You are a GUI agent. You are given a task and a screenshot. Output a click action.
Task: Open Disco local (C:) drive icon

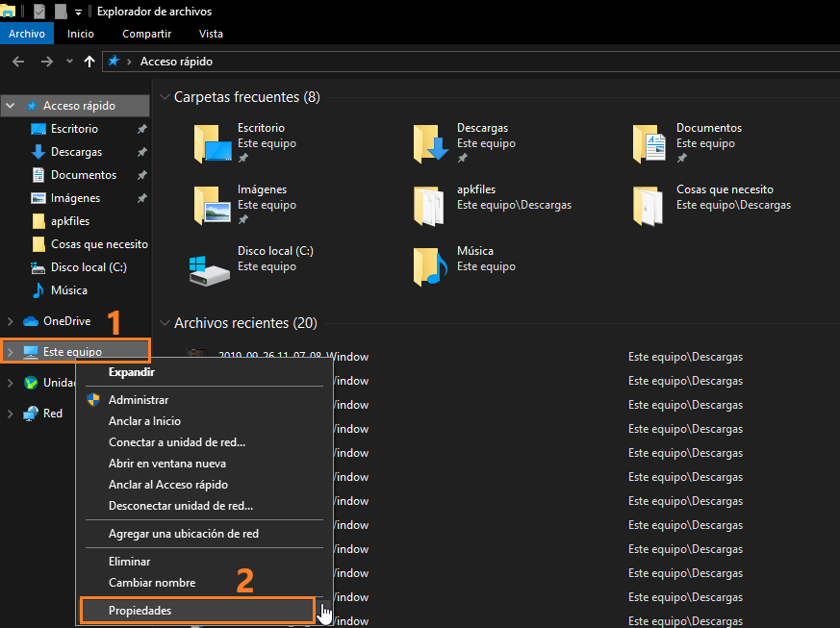pyautogui.click(x=210, y=266)
